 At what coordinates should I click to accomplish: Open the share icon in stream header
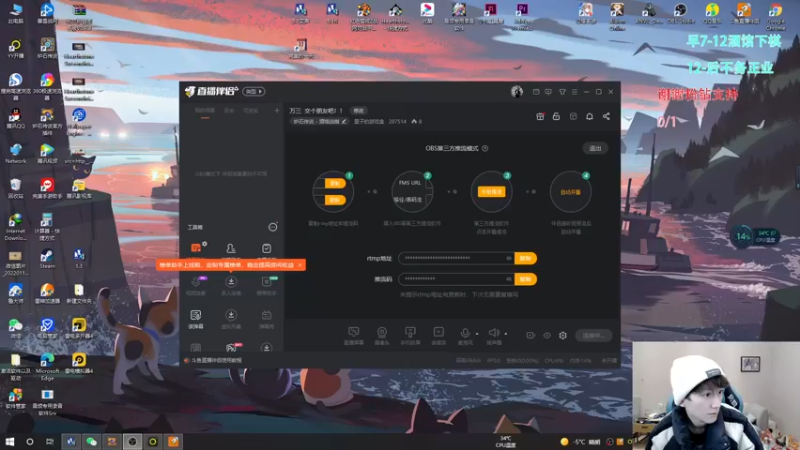[x=606, y=116]
